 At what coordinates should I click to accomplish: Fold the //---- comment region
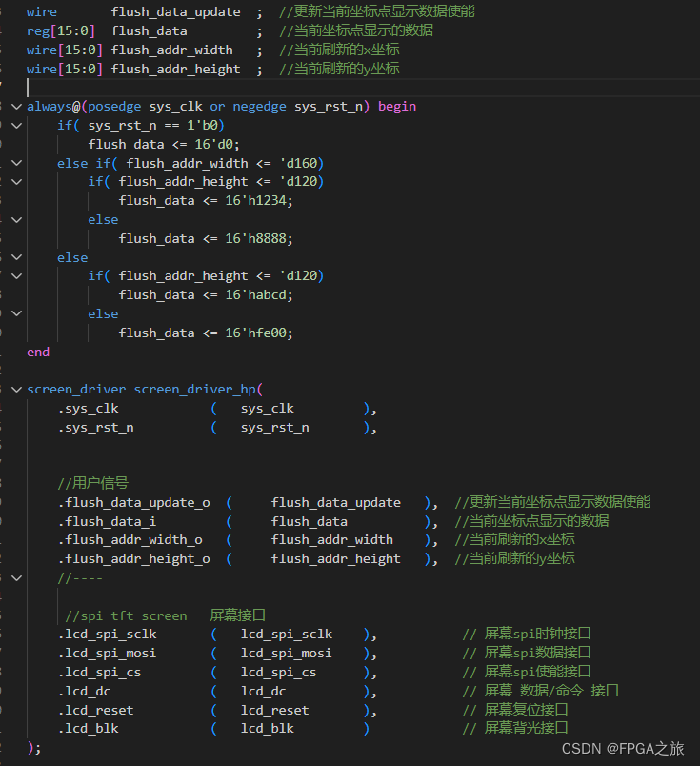(16, 578)
